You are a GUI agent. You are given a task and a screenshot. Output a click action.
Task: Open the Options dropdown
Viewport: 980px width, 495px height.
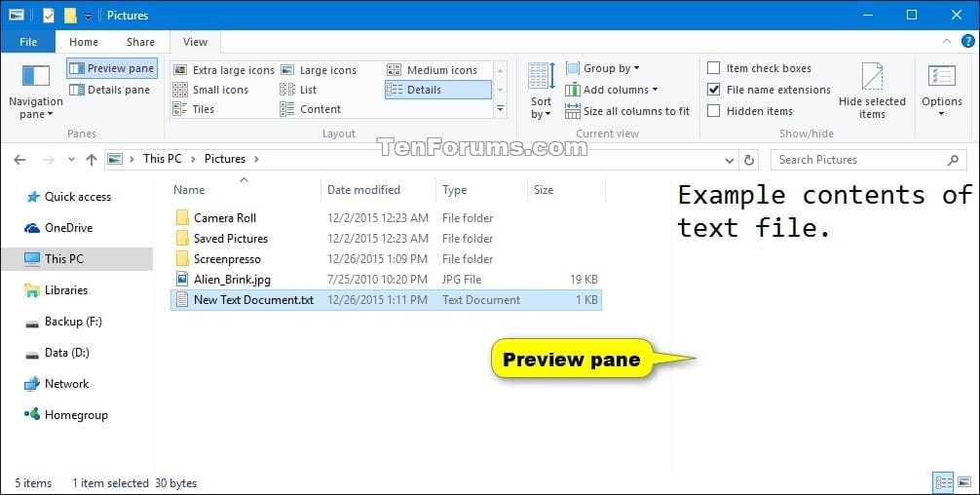click(941, 92)
